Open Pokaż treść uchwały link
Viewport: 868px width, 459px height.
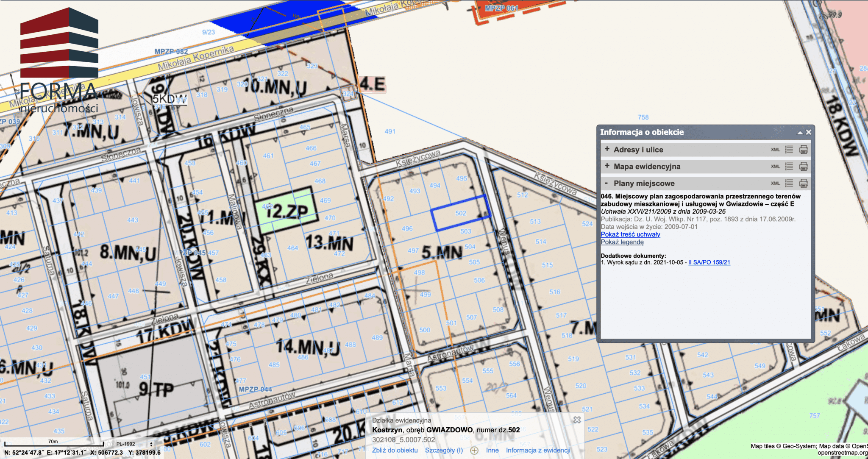point(630,234)
